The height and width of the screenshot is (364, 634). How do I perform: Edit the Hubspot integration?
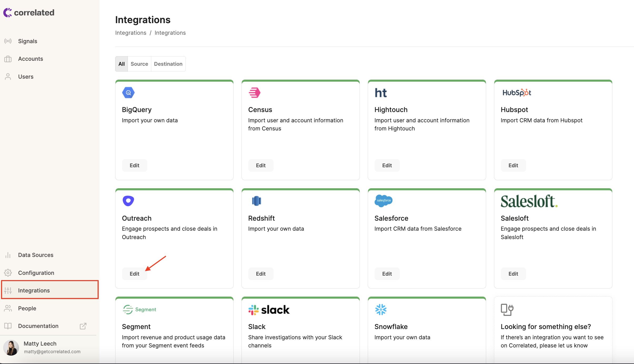point(513,165)
